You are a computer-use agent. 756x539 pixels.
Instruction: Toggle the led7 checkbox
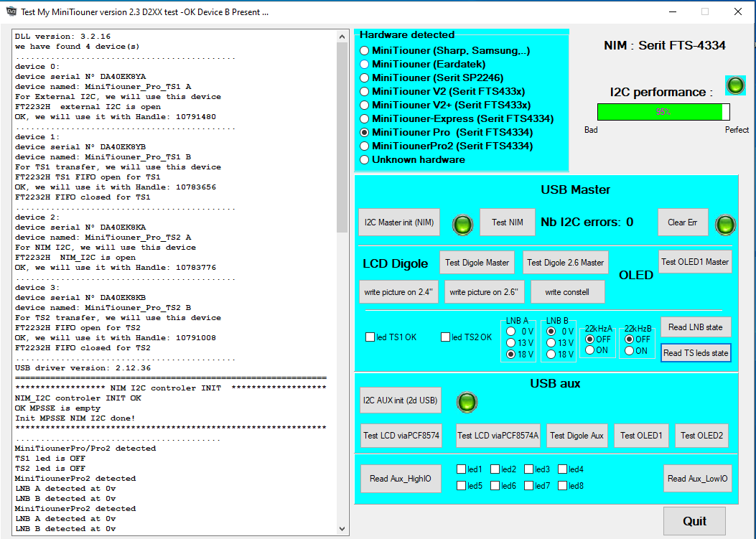[x=529, y=485]
